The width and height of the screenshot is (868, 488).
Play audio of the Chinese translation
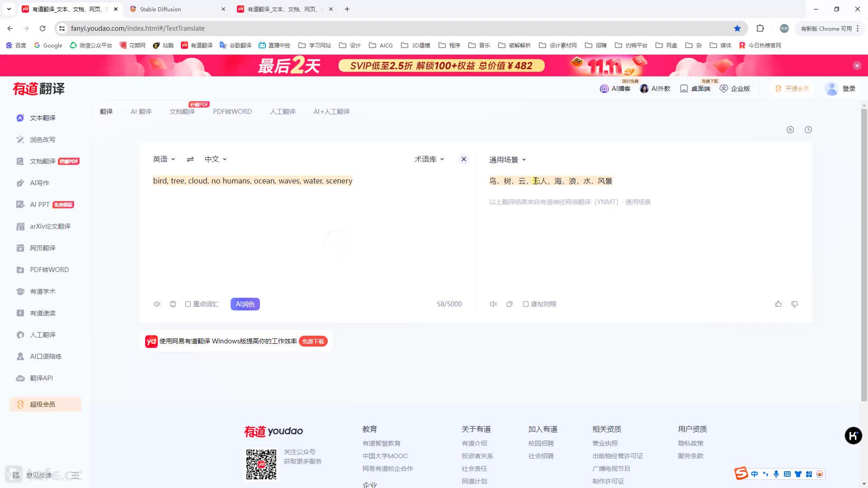point(493,304)
